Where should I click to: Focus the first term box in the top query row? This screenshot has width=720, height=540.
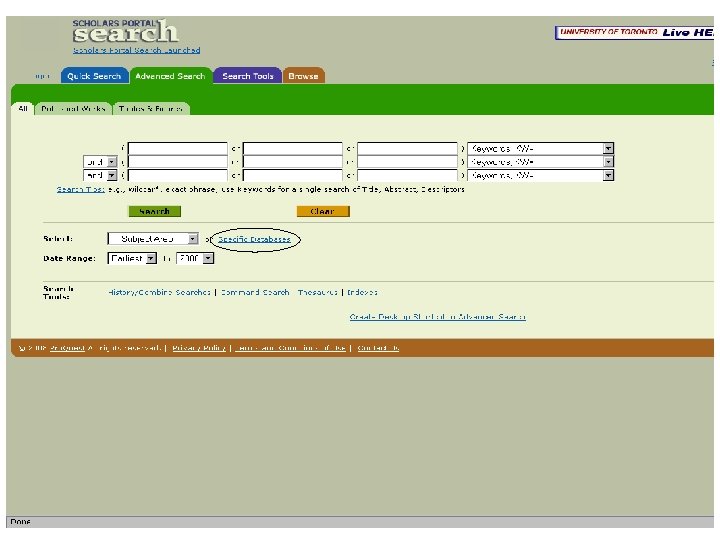[178, 148]
